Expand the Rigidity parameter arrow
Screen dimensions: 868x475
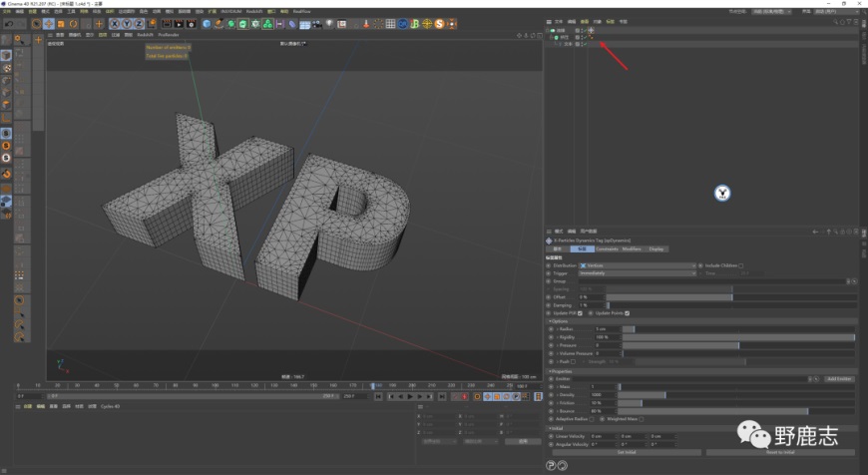558,337
